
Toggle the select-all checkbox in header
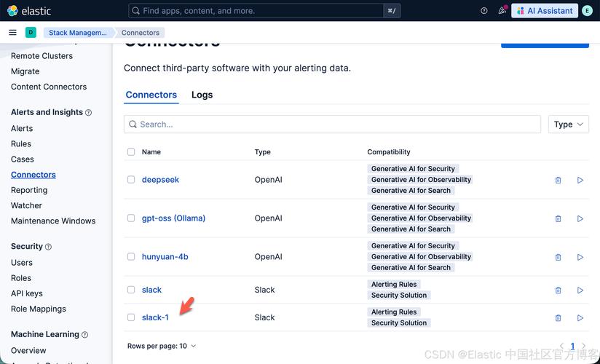click(131, 152)
